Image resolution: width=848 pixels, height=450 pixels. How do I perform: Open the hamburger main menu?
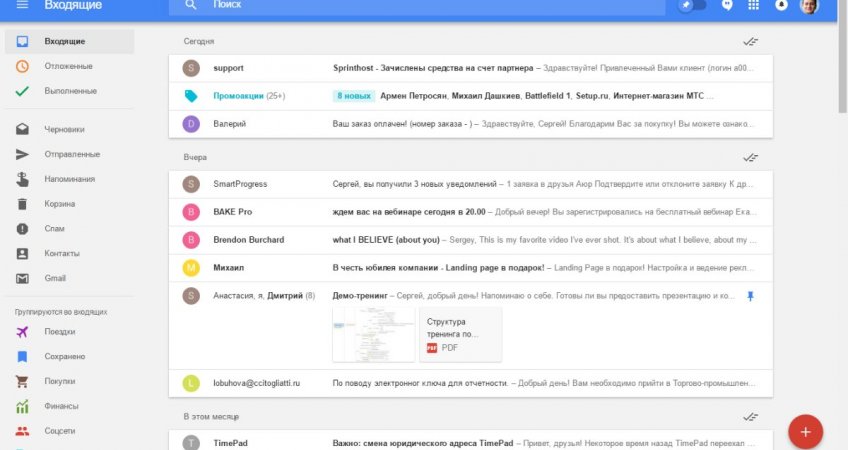[22, 5]
